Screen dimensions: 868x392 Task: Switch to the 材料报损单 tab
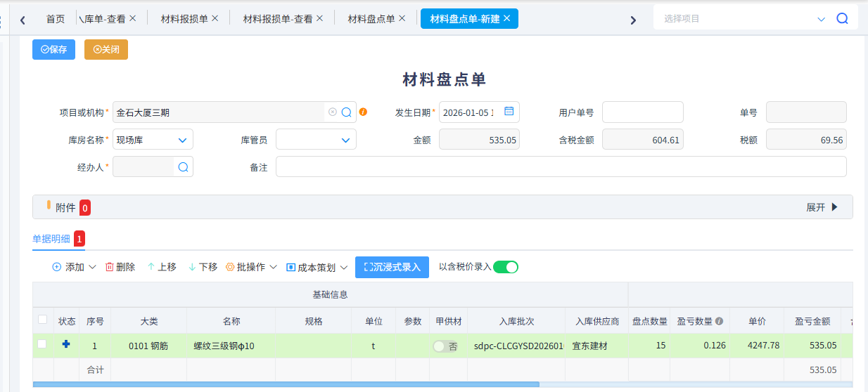pos(184,19)
